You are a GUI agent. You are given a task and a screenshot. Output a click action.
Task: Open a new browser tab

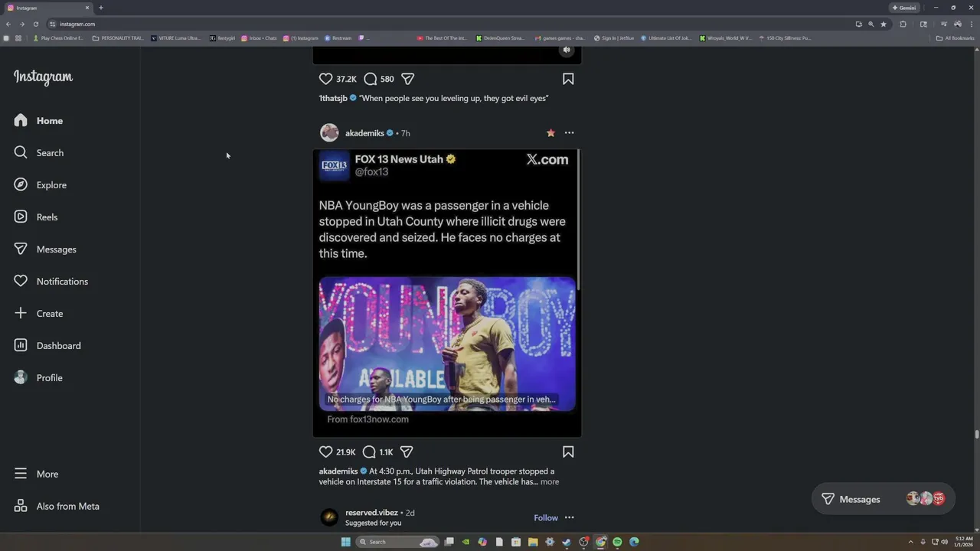pyautogui.click(x=101, y=8)
